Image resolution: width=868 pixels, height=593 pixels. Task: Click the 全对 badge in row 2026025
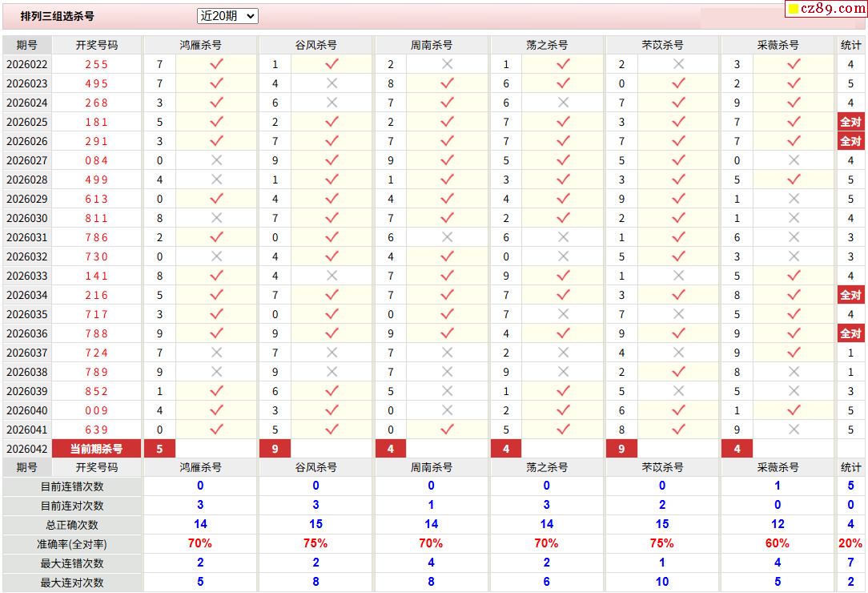850,122
